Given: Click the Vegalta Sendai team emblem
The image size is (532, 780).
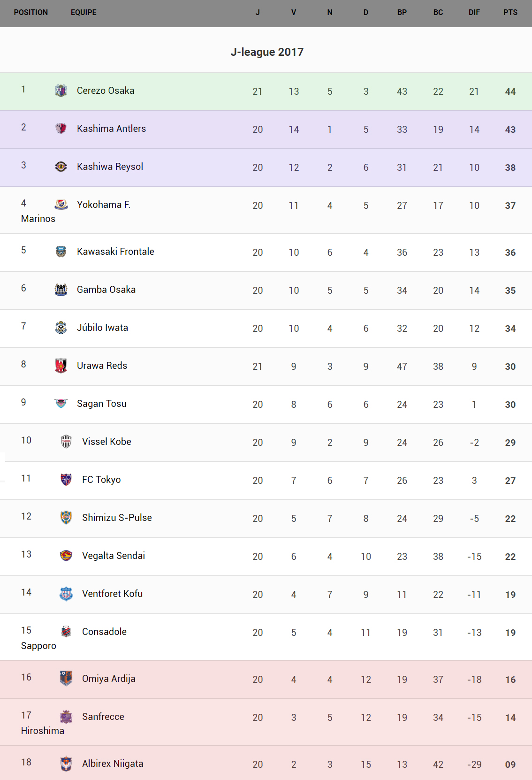Looking at the screenshot, I should coord(66,556).
